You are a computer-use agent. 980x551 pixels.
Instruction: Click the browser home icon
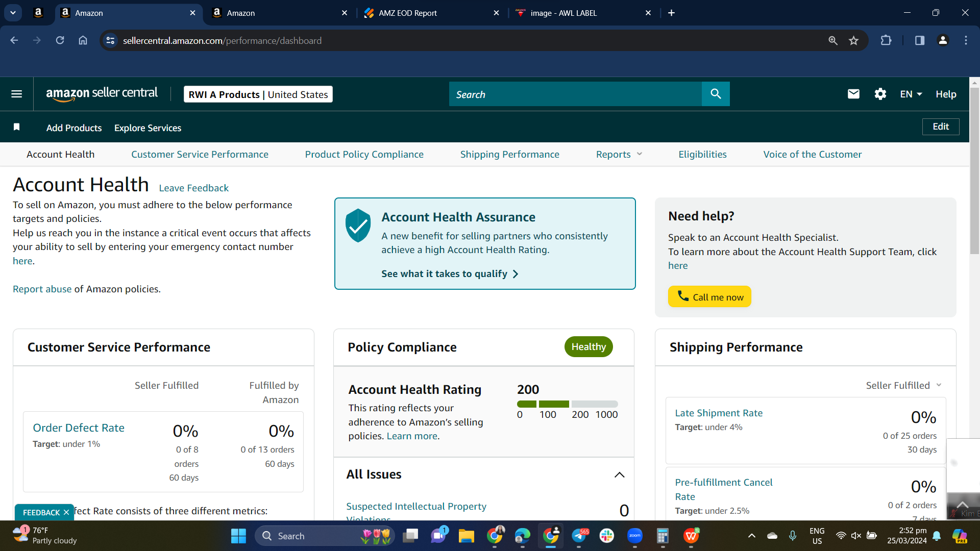click(x=83, y=40)
